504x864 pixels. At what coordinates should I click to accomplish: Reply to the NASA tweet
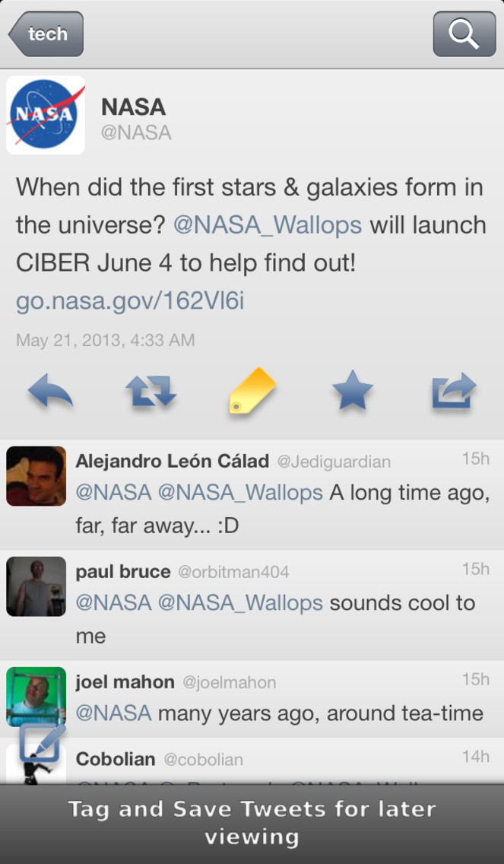(x=50, y=391)
